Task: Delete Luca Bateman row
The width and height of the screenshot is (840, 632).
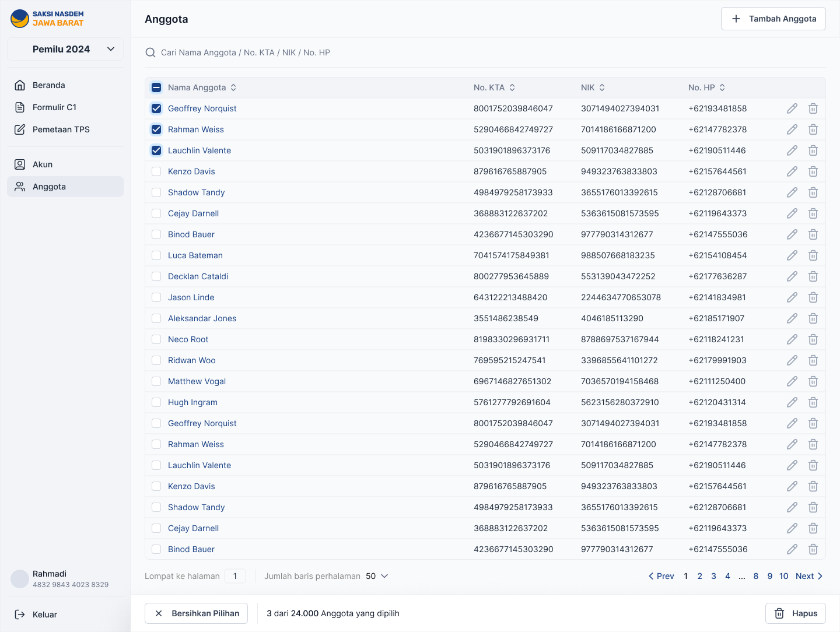Action: (x=813, y=255)
